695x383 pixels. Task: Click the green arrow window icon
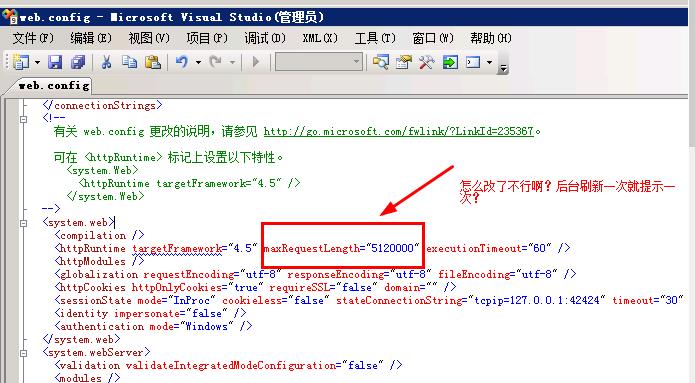pyautogui.click(x=450, y=62)
